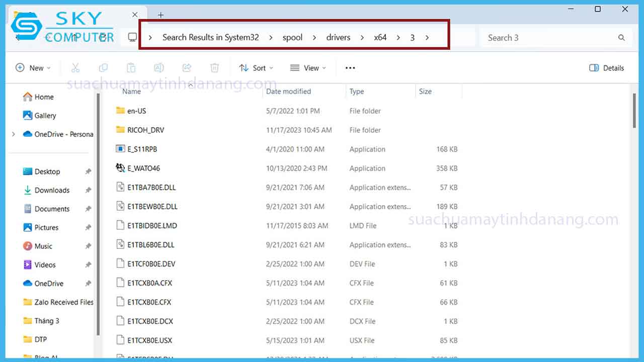Click the magnifier icon in the search box
The height and width of the screenshot is (362, 644).
click(x=621, y=37)
